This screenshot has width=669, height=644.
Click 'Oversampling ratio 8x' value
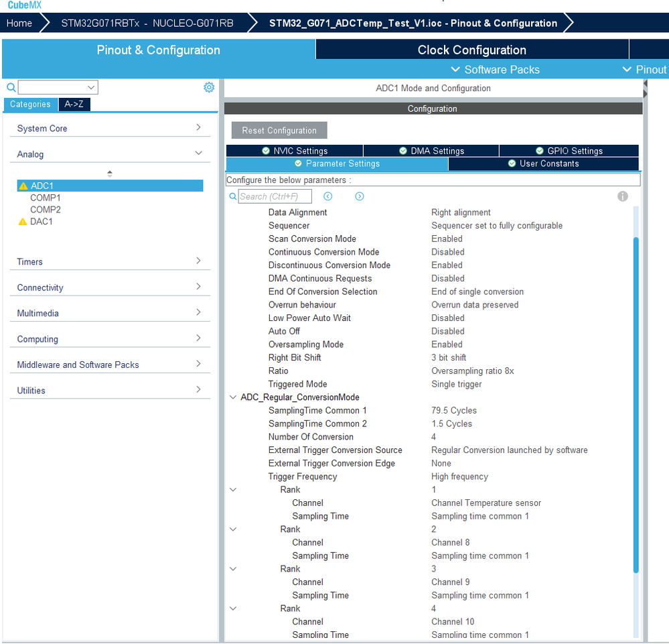(473, 371)
